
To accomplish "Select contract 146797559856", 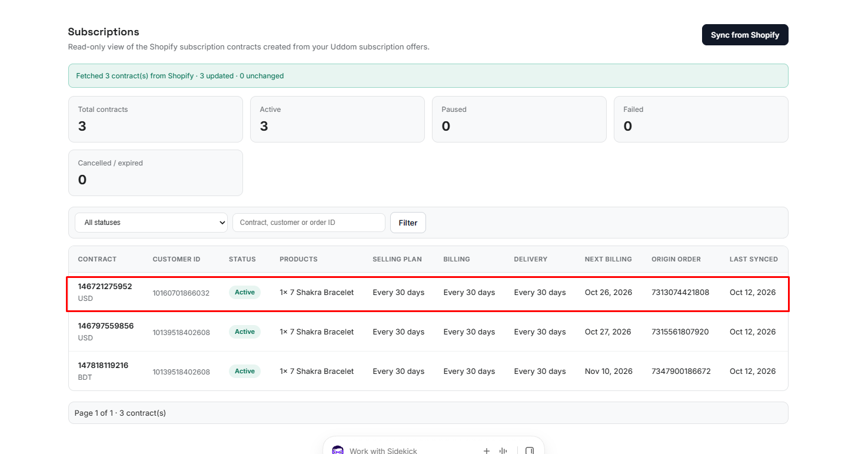I will (x=106, y=326).
